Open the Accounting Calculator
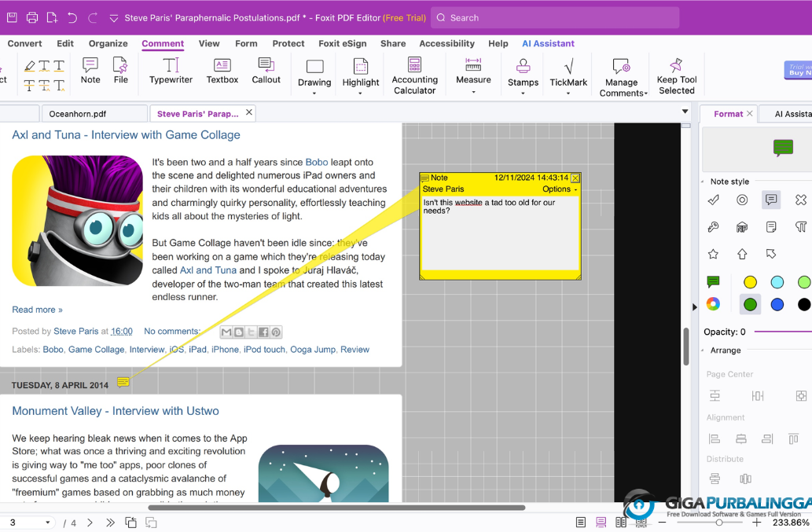 click(414, 75)
